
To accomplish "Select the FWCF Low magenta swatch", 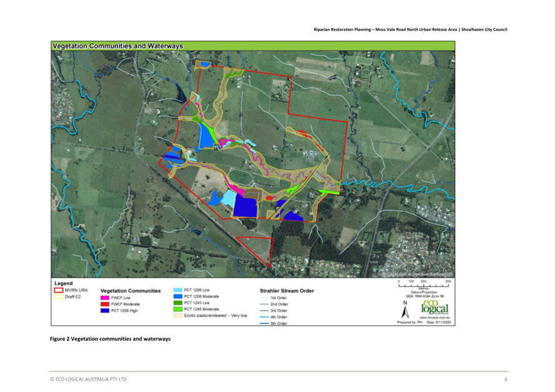I will (x=105, y=298).
